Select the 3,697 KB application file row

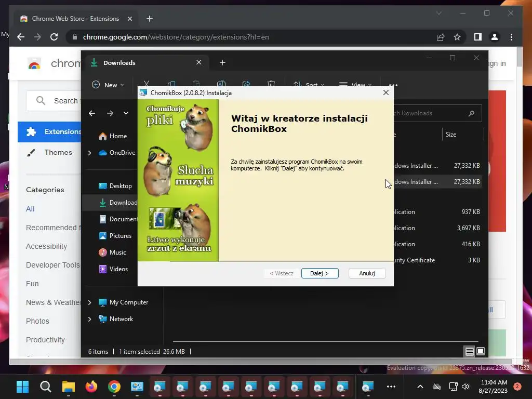(x=437, y=228)
